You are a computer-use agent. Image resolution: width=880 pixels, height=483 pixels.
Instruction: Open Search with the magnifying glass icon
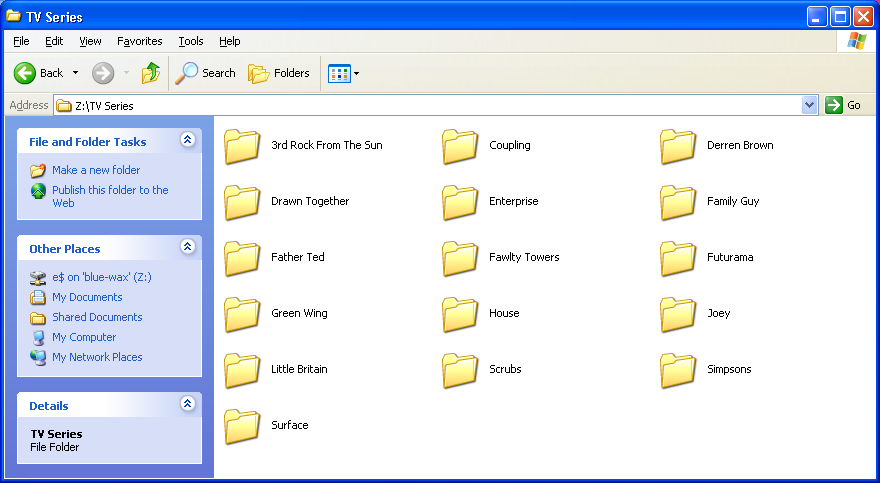186,73
